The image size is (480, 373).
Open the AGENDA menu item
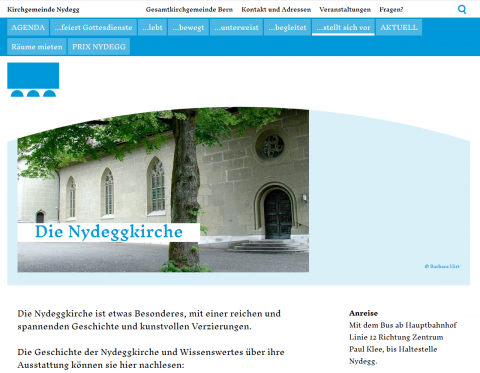(x=28, y=27)
